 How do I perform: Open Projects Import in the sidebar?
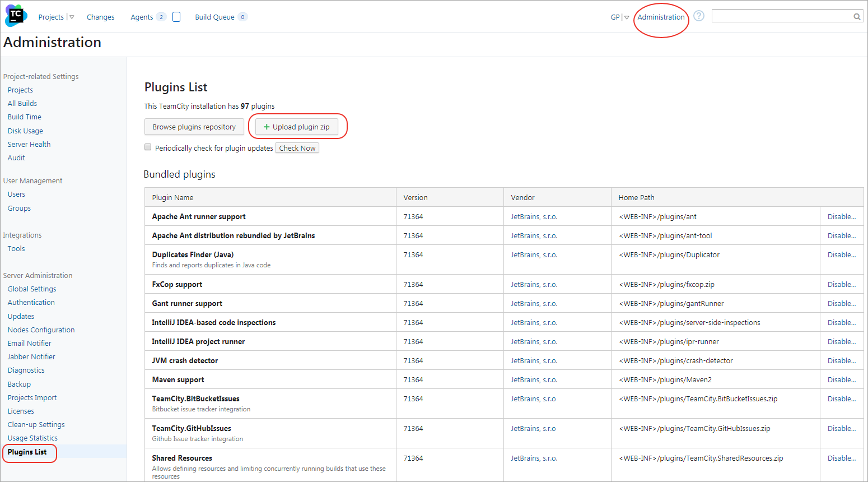point(32,398)
